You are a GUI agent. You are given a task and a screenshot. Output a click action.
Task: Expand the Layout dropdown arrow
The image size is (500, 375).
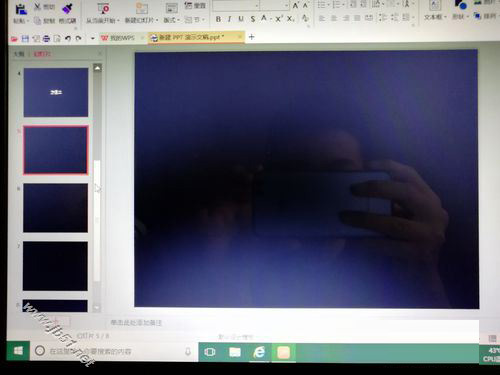[x=179, y=20]
